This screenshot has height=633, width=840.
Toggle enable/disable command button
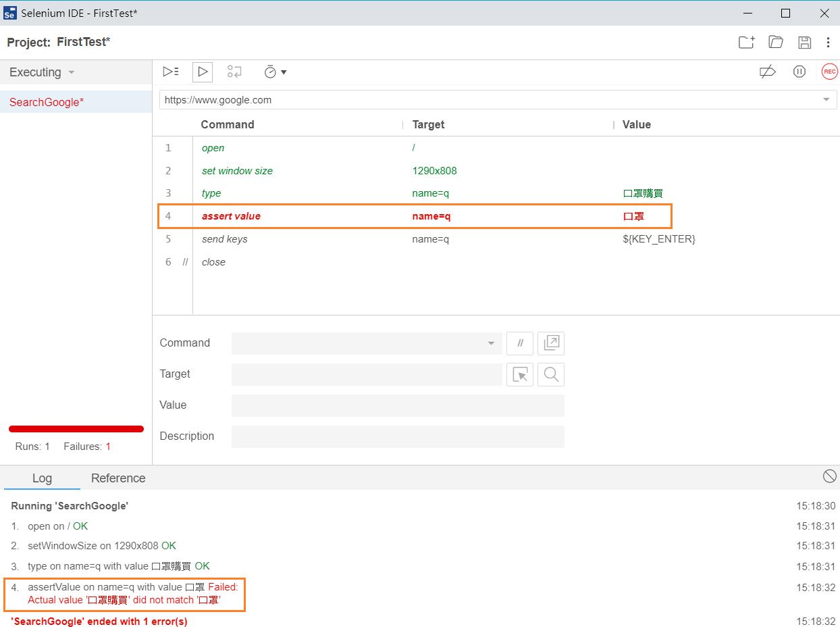[x=520, y=343]
